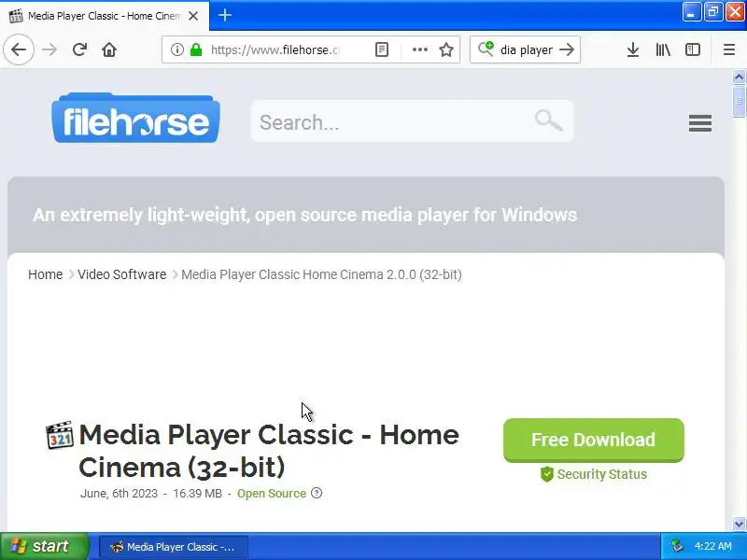Viewport: 747px width, 560px height.
Task: Toggle the browser sidebar
Action: point(693,49)
